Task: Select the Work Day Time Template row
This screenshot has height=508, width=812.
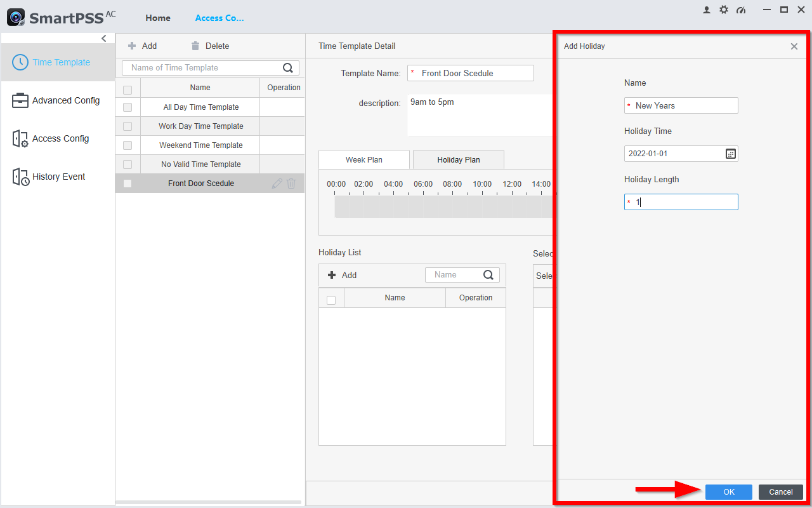Action: (210, 126)
